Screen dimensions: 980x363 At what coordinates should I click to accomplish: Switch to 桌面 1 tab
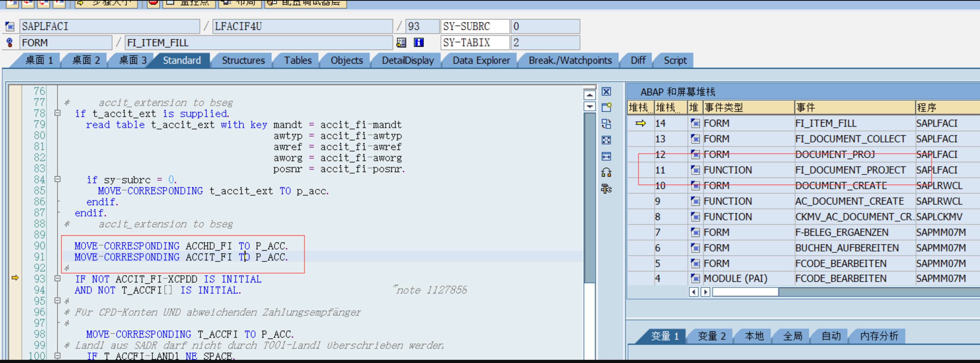point(39,61)
